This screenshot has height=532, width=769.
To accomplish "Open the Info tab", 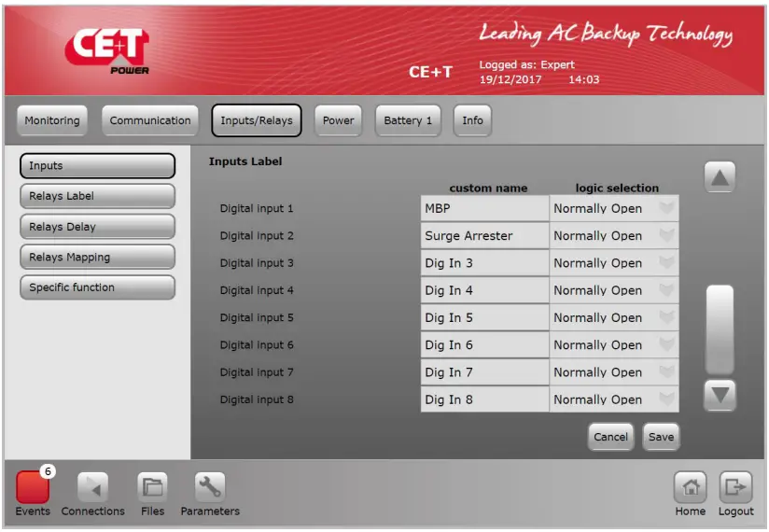I will click(472, 120).
